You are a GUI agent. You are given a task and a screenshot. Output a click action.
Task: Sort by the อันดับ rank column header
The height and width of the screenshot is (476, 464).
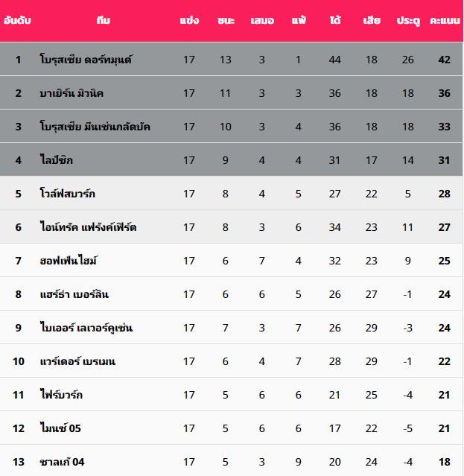point(18,21)
